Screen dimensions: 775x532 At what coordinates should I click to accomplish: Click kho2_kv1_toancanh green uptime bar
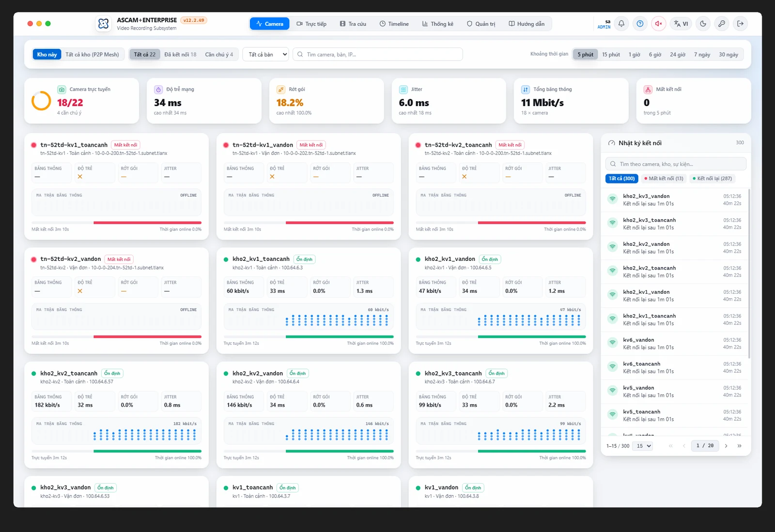click(x=340, y=337)
